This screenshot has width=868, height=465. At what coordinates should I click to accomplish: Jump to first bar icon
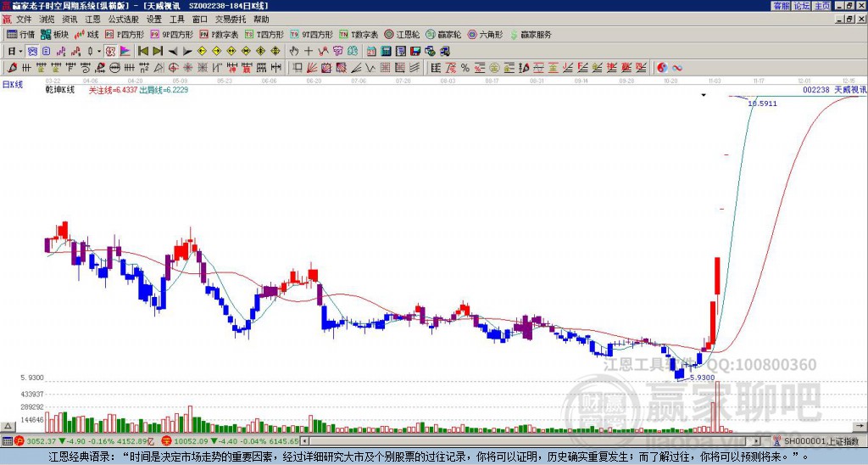point(142,52)
